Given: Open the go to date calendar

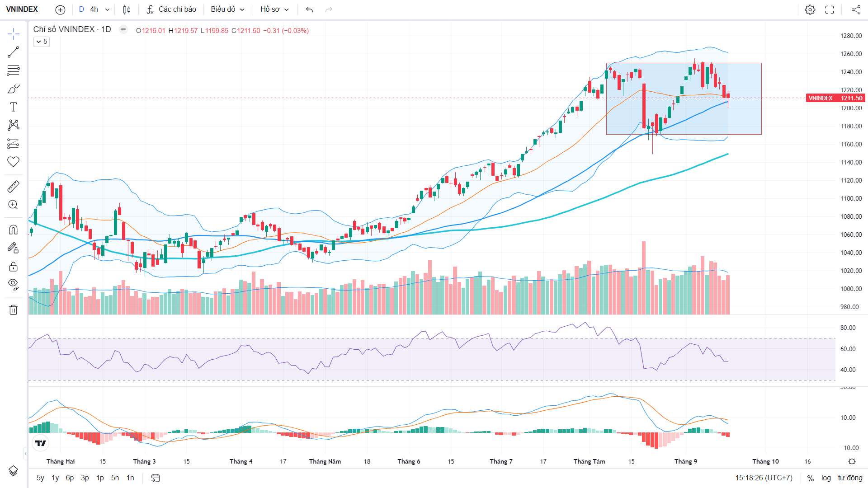Looking at the screenshot, I should [156, 478].
